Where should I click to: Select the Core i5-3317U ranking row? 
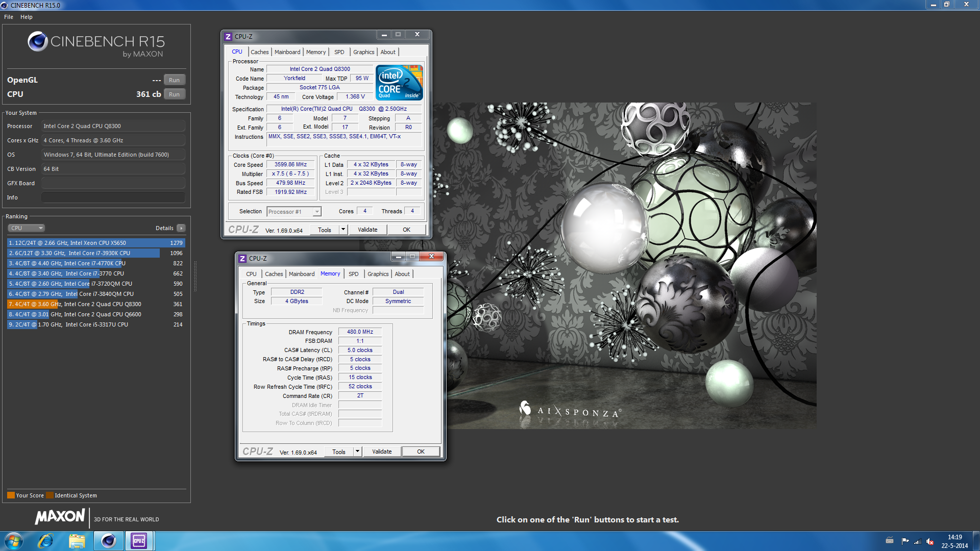point(96,324)
